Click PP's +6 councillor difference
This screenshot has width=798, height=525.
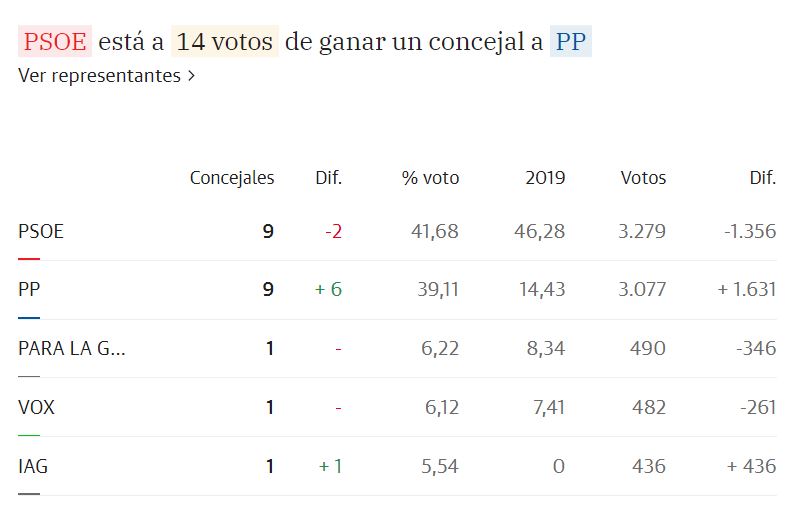pos(327,290)
